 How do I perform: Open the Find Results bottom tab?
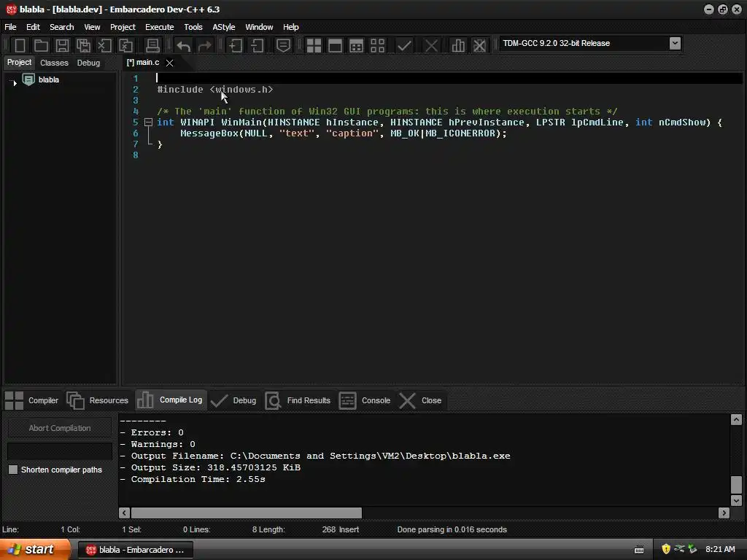(298, 400)
